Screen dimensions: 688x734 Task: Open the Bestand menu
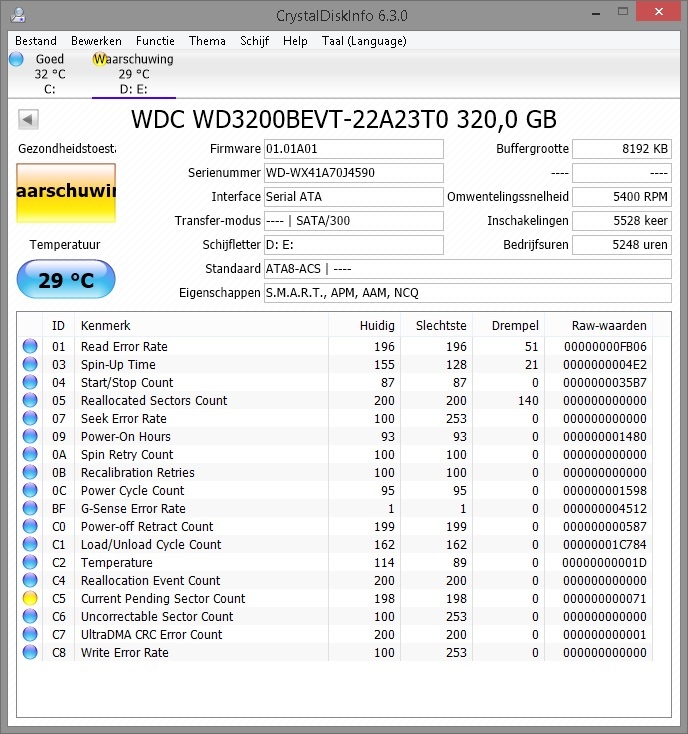pos(36,41)
